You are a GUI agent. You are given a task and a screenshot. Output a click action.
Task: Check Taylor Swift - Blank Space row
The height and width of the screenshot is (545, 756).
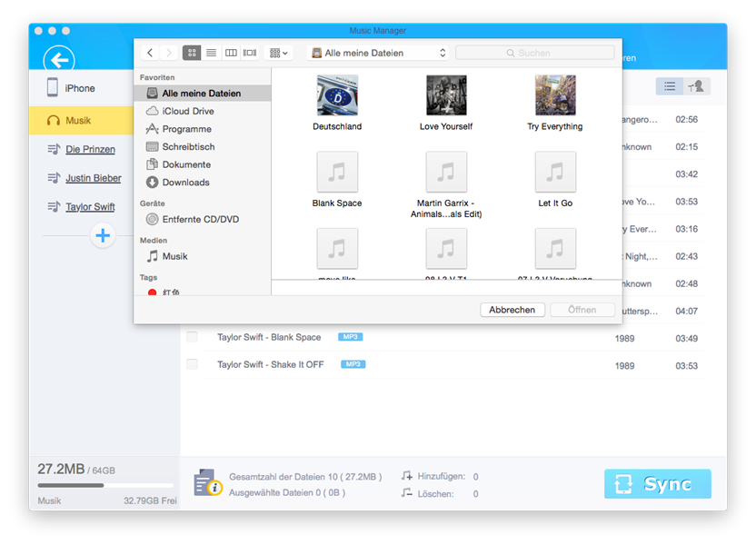click(192, 337)
